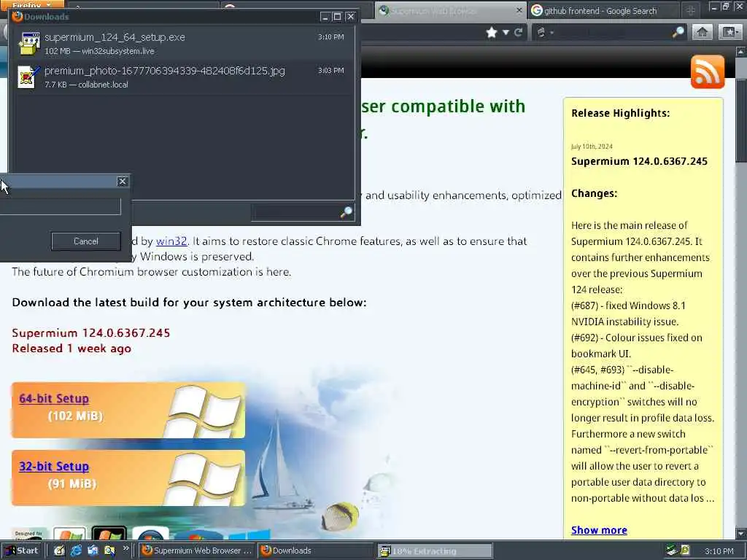Click the Windows XP logo badge at bottom

coord(69,533)
